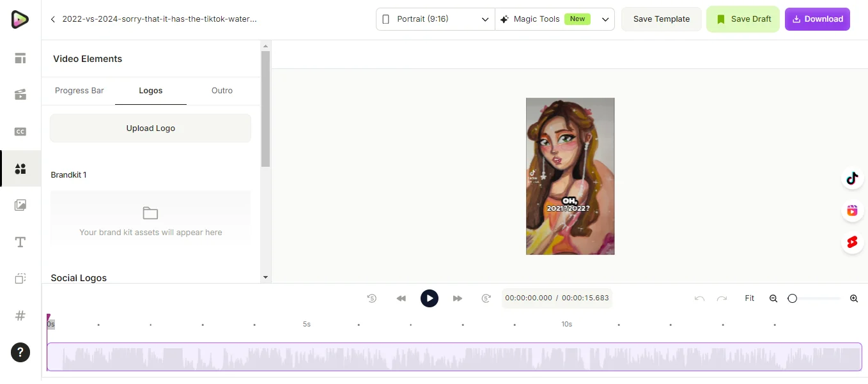Undo the last action
Viewport: 868px width, 384px height.
click(699, 298)
